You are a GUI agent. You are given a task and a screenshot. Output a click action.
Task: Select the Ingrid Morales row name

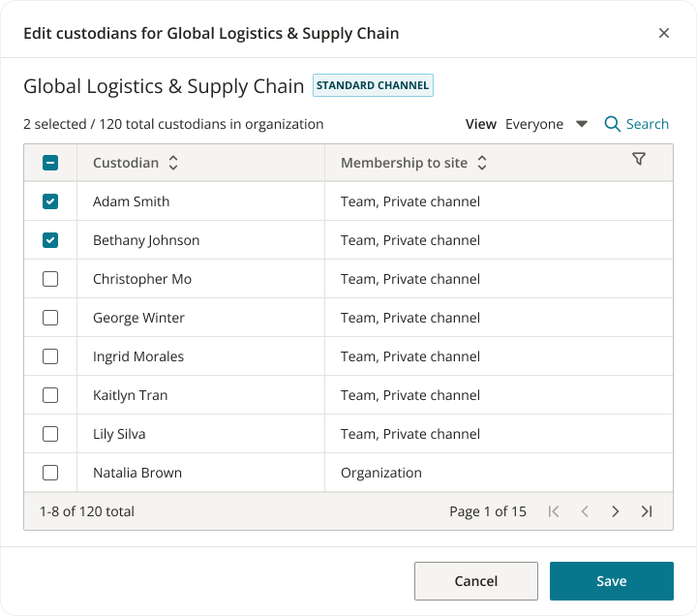(x=138, y=356)
